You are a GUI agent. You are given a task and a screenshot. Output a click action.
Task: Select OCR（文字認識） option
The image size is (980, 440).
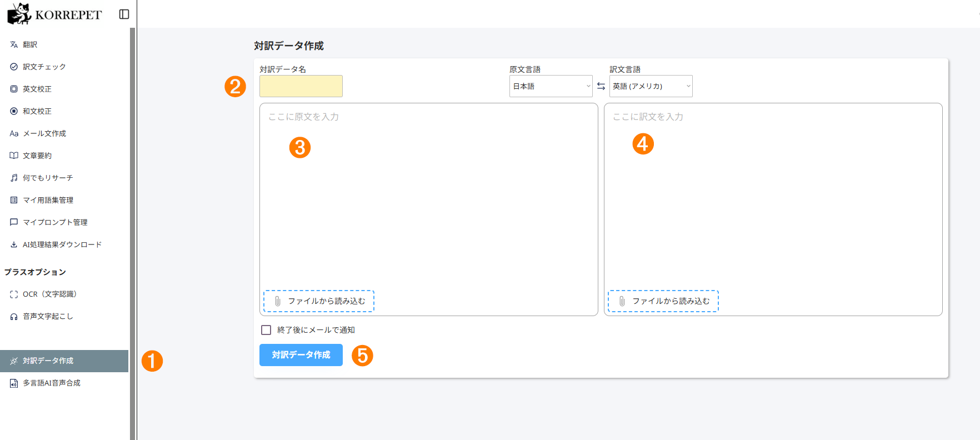[x=64, y=294]
